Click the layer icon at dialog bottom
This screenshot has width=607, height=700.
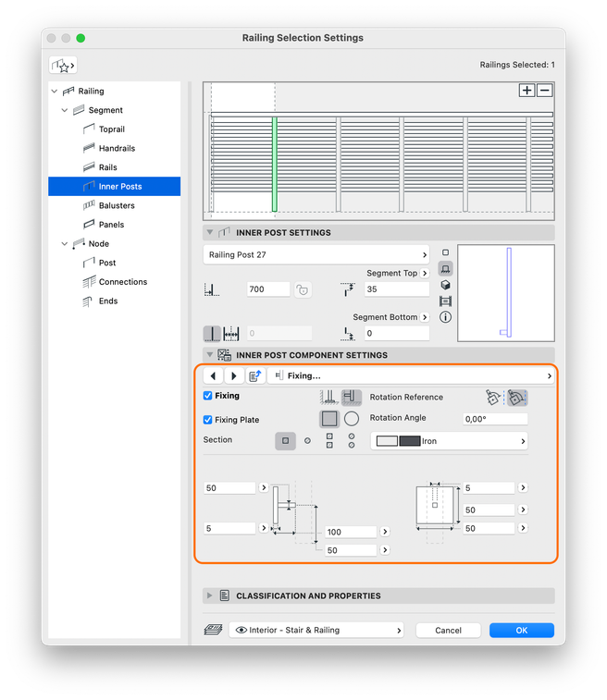[x=213, y=631]
